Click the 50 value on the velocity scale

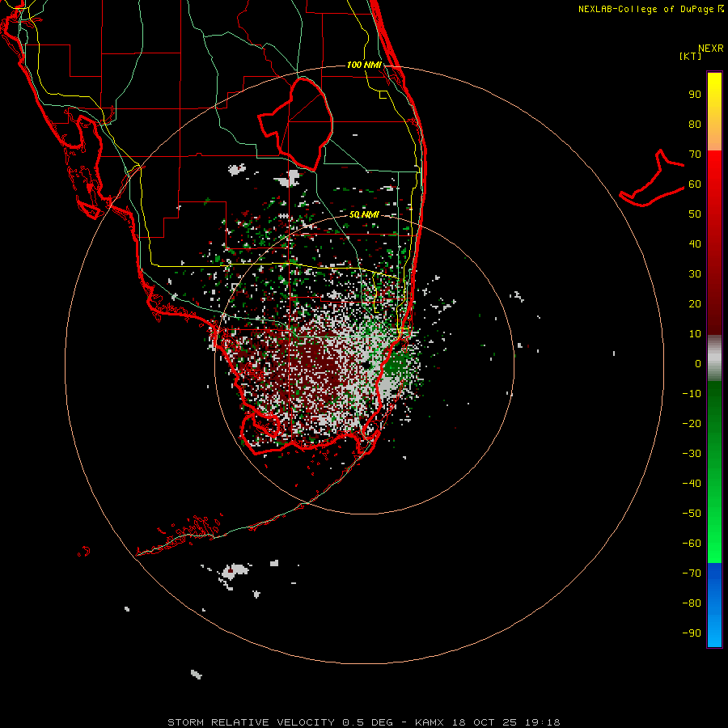[695, 214]
